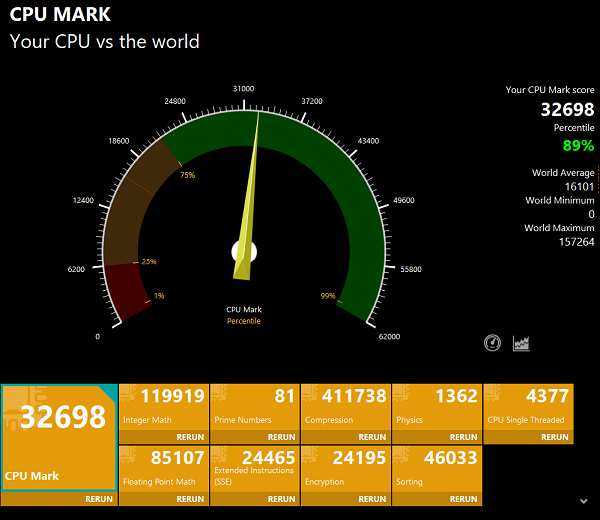Click the 25% marker on gauge
The image size is (600, 520).
click(x=149, y=262)
